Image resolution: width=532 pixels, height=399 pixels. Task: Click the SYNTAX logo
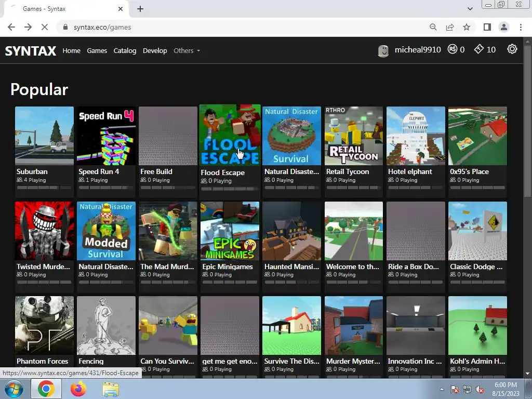tap(31, 51)
